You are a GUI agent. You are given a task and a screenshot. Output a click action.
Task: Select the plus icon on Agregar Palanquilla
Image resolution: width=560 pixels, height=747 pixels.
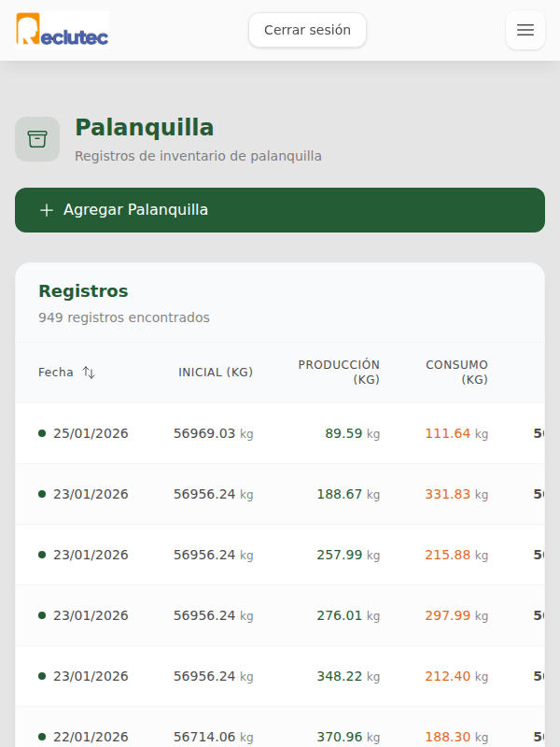pyautogui.click(x=47, y=210)
